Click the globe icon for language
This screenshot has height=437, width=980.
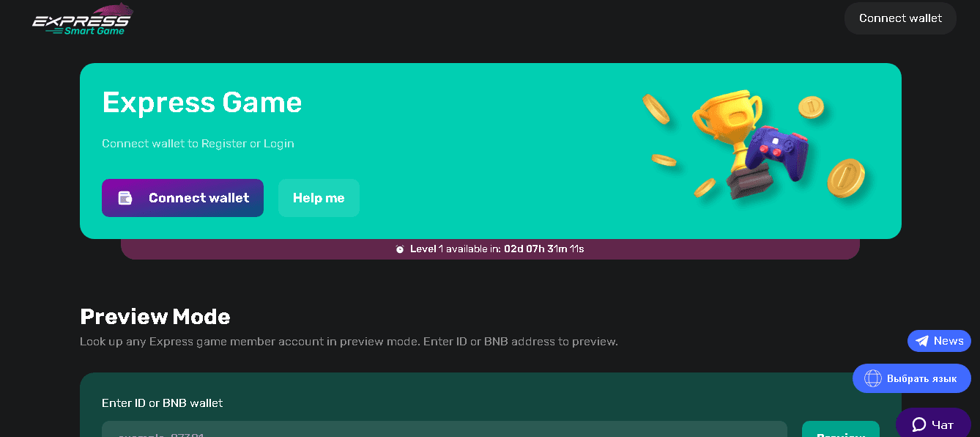coord(872,378)
